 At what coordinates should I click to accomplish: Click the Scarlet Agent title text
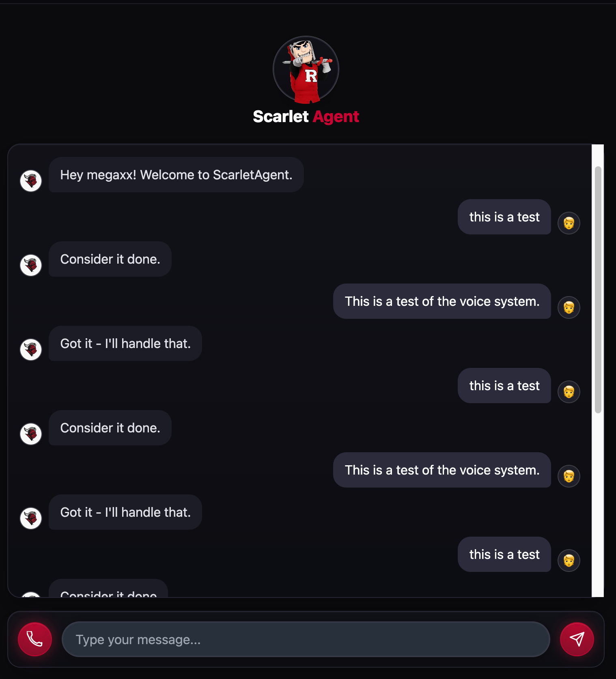pos(306,116)
